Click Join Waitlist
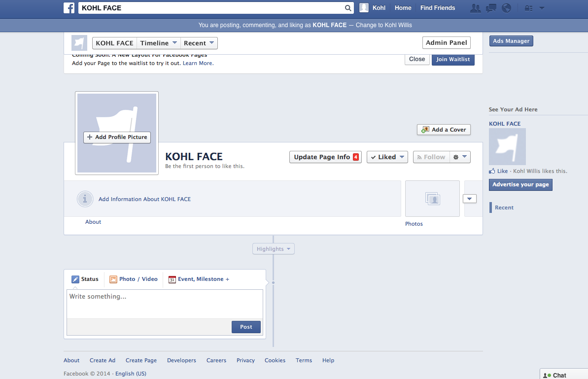This screenshot has width=588, height=379. pyautogui.click(x=453, y=59)
